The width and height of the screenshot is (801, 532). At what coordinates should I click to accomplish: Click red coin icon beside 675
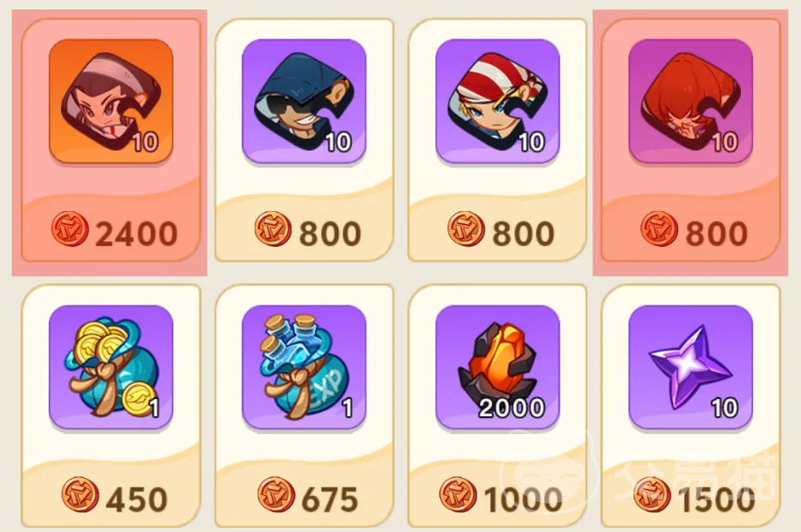(x=276, y=495)
